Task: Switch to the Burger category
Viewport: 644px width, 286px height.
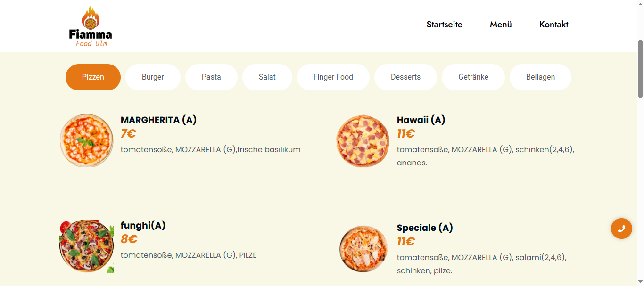Action: pos(153,77)
